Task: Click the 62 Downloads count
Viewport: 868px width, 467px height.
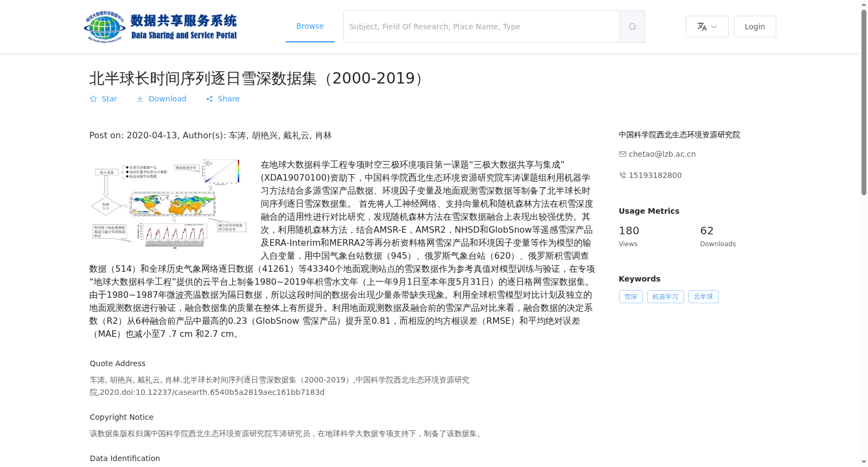Action: [x=706, y=231]
